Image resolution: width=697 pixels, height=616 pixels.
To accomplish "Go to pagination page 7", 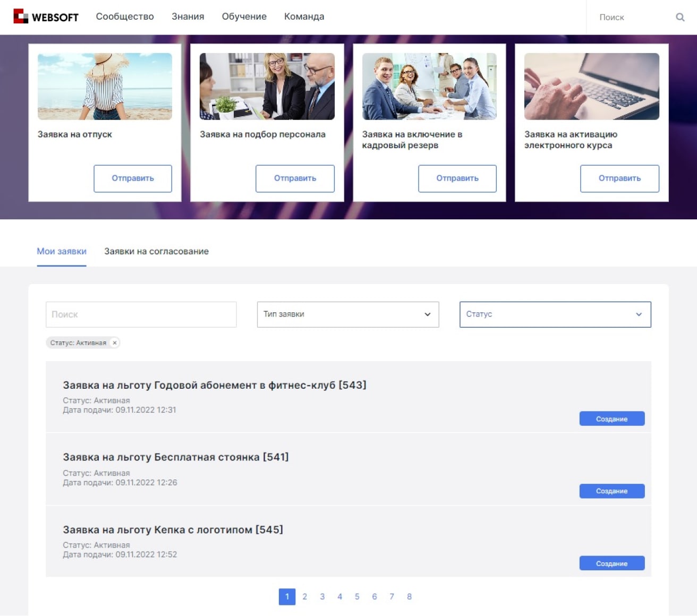I will [x=392, y=597].
